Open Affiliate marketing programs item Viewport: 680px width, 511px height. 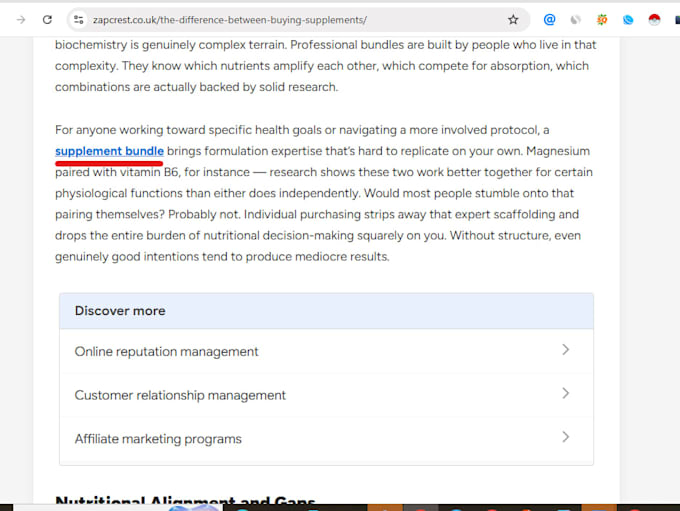[326, 439]
